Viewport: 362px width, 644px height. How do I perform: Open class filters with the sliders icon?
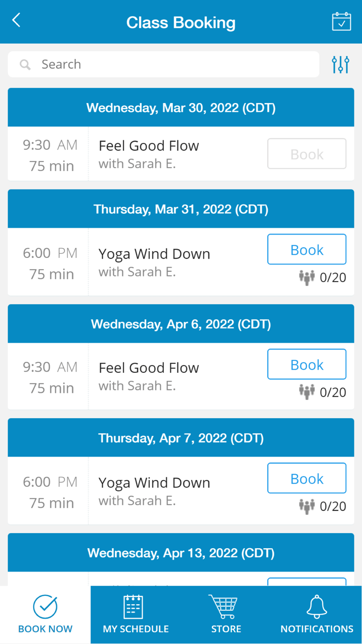click(x=340, y=64)
